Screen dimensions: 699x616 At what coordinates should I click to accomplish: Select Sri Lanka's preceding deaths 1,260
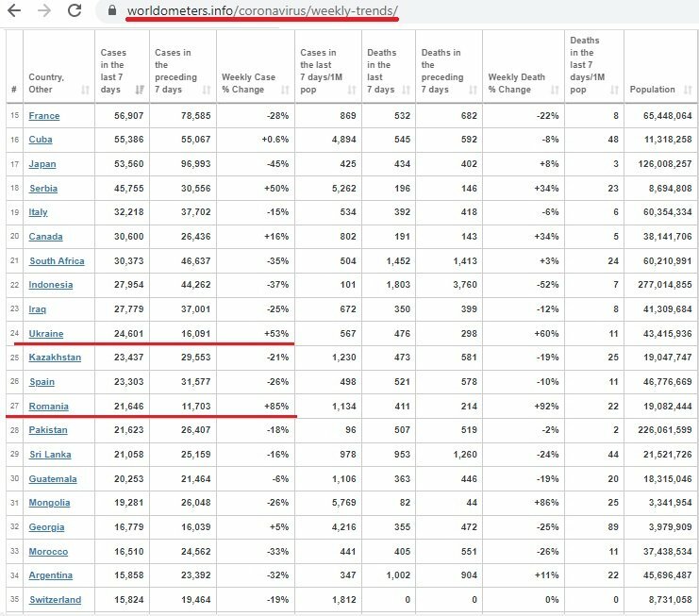(x=465, y=455)
